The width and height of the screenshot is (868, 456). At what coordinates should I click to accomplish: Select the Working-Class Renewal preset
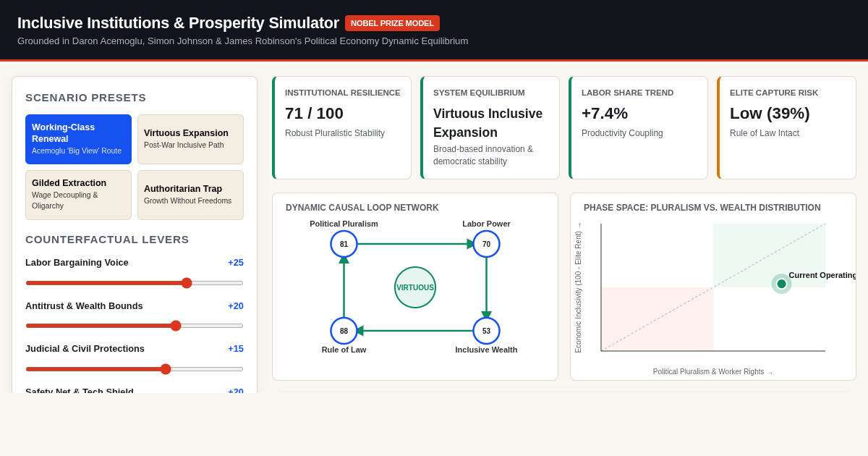[x=78, y=139]
